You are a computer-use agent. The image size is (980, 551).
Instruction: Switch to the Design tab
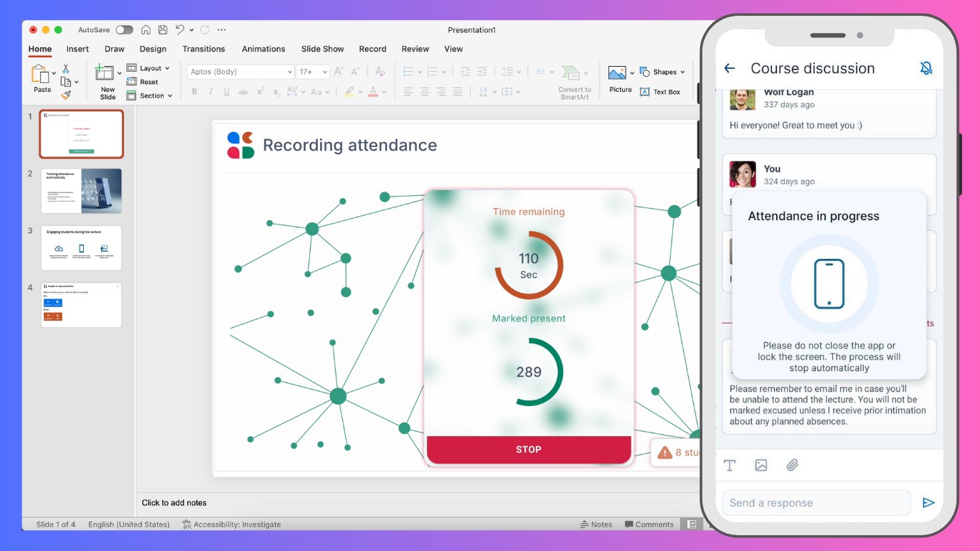(x=153, y=49)
